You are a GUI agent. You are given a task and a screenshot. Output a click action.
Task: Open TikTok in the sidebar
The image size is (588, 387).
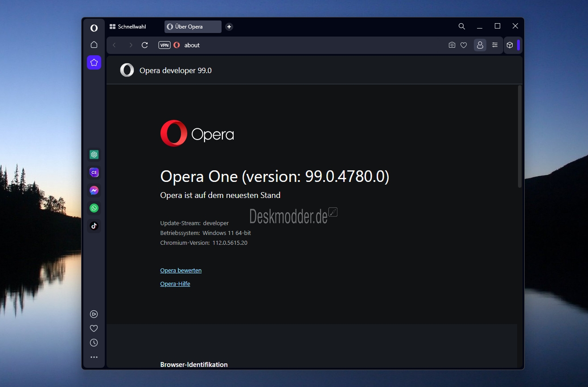click(x=94, y=226)
